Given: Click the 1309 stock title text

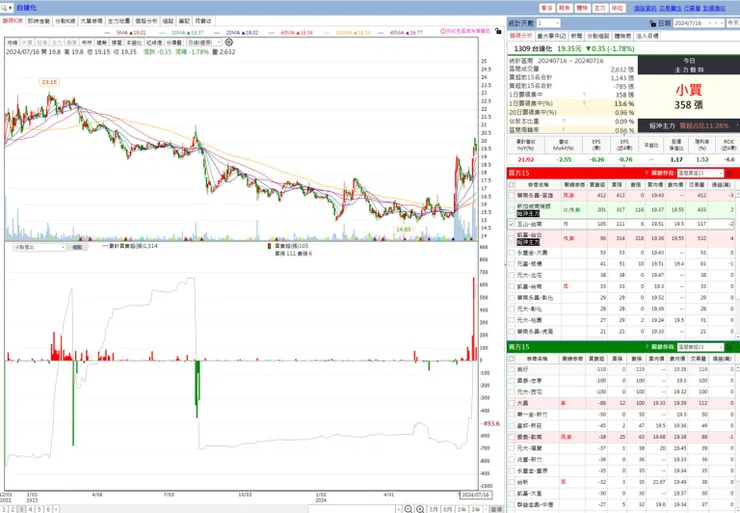Looking at the screenshot, I should coord(533,49).
